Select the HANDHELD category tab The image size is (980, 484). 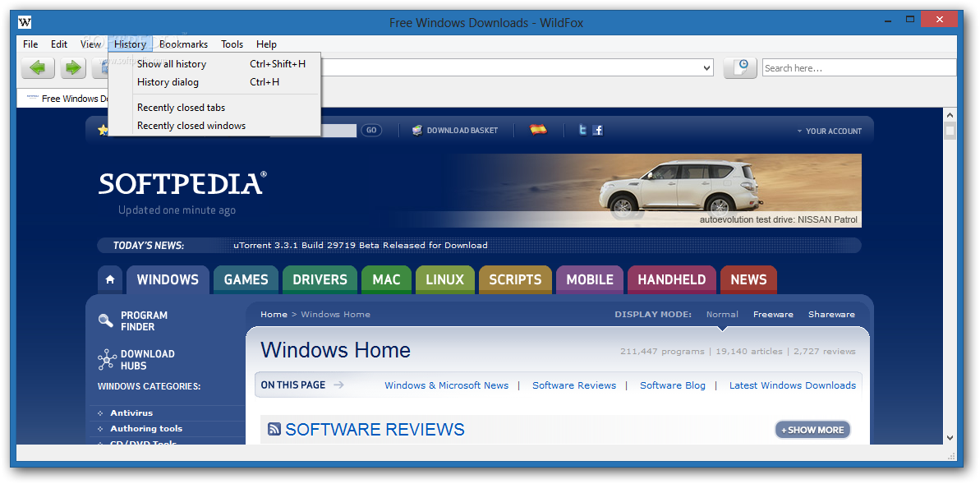[671, 280]
